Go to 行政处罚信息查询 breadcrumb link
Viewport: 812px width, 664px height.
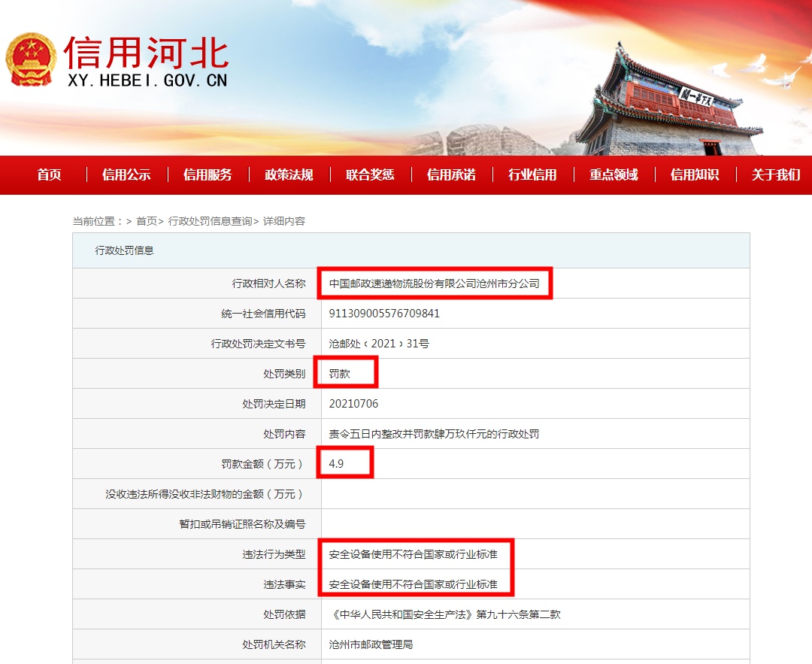[x=210, y=221]
